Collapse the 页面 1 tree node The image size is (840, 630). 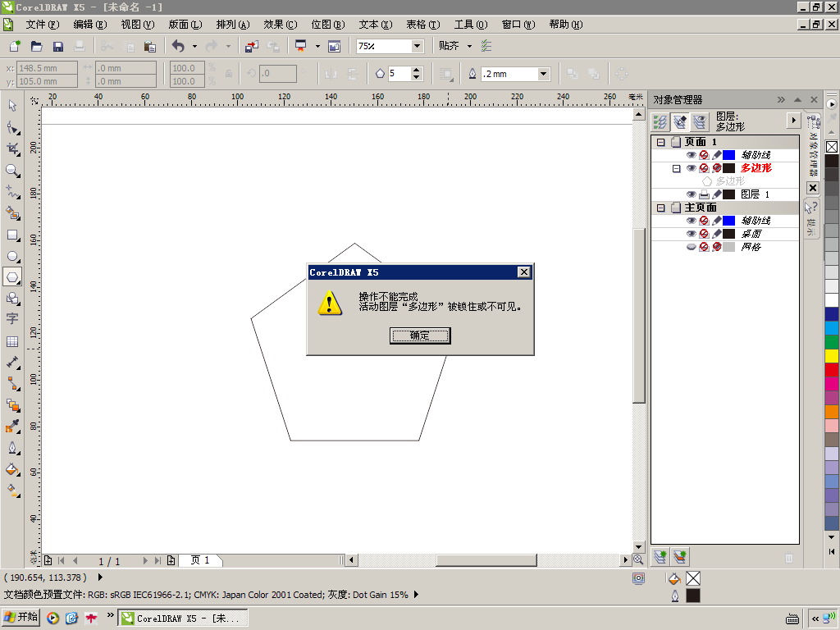[x=660, y=142]
